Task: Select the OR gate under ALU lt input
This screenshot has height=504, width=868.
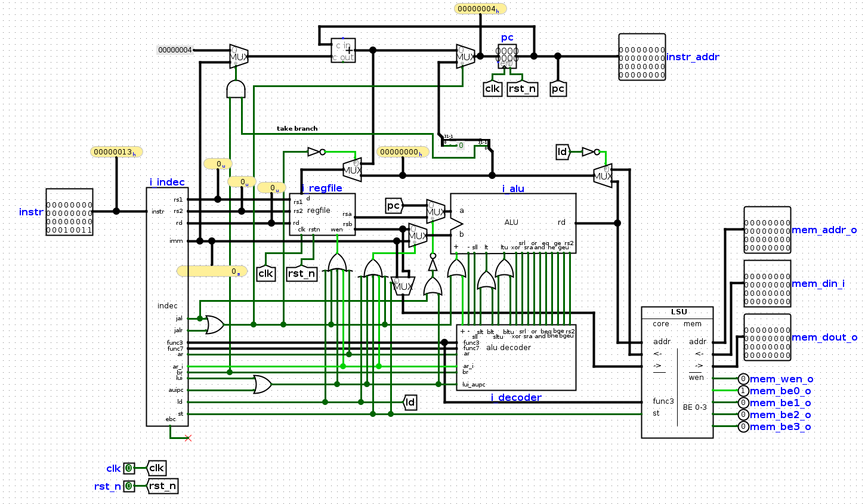Action: [486, 280]
